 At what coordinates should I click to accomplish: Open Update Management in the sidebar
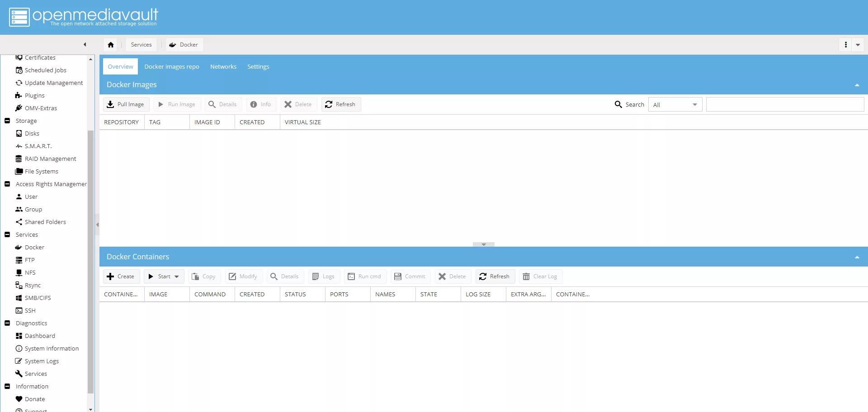[54, 83]
